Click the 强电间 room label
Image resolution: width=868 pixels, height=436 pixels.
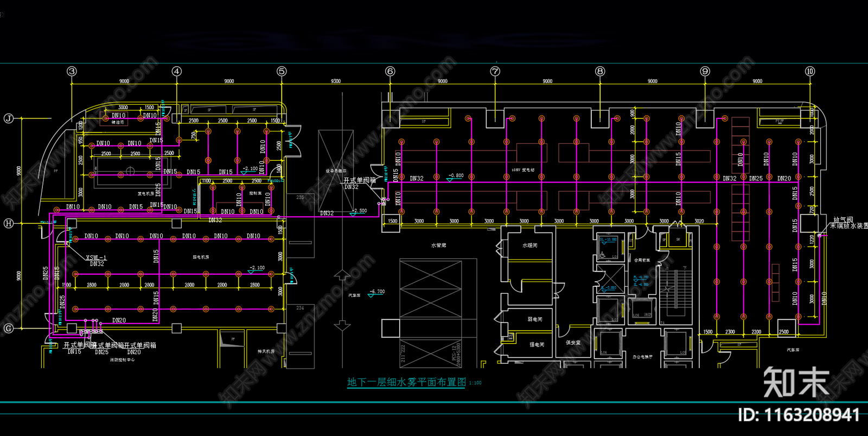[x=537, y=344]
